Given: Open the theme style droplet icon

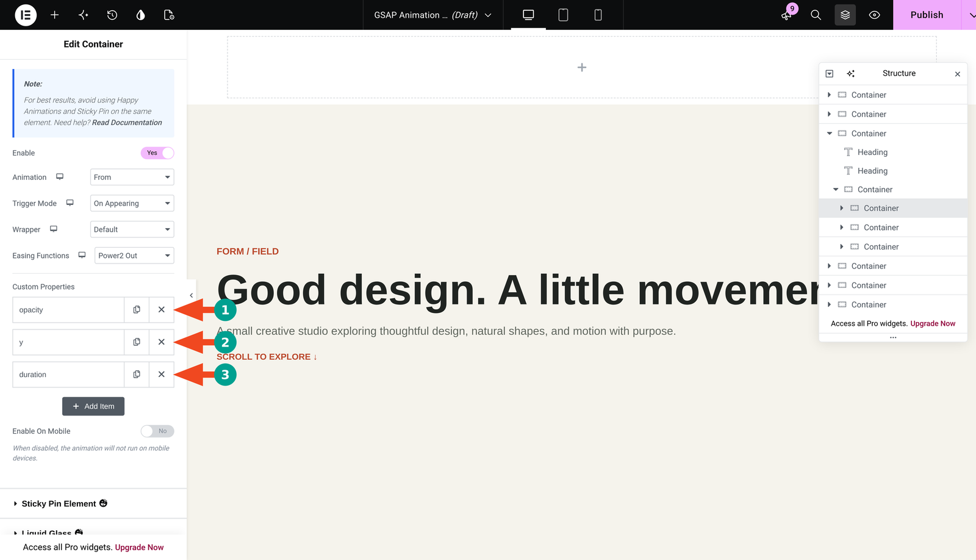Looking at the screenshot, I should pos(141,15).
